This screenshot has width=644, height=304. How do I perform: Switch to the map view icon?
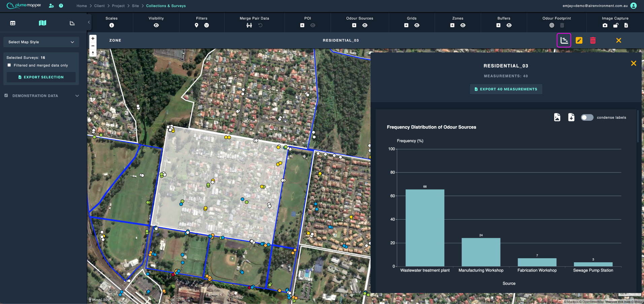(x=42, y=23)
